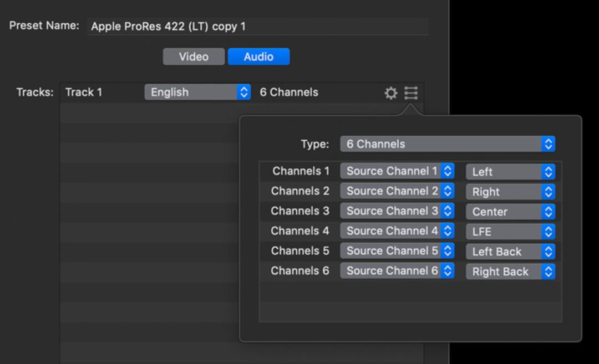
Task: Open the Source Channel 5 dropdown
Action: point(397,250)
